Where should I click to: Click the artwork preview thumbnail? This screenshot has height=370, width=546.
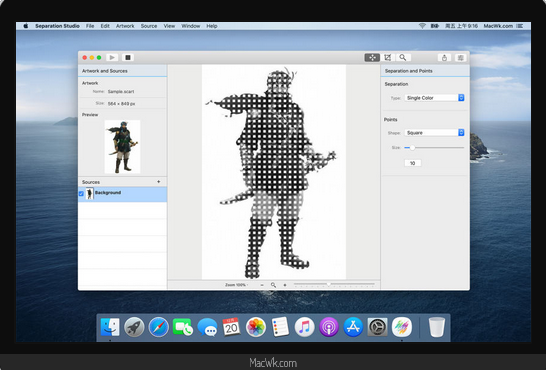click(x=122, y=147)
